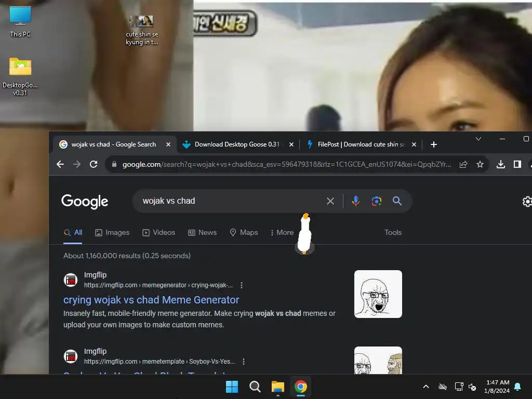Click the About 1,160,000 results text

point(127,256)
